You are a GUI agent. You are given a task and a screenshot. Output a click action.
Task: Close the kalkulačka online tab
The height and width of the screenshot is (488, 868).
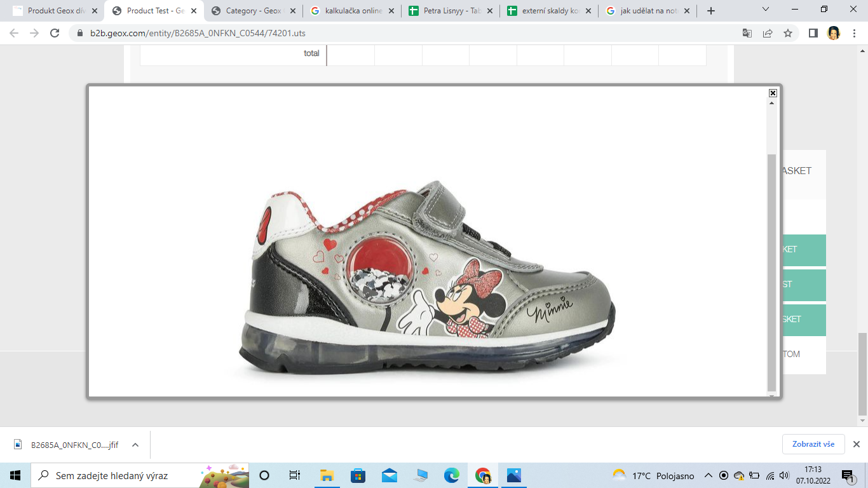[x=391, y=11]
